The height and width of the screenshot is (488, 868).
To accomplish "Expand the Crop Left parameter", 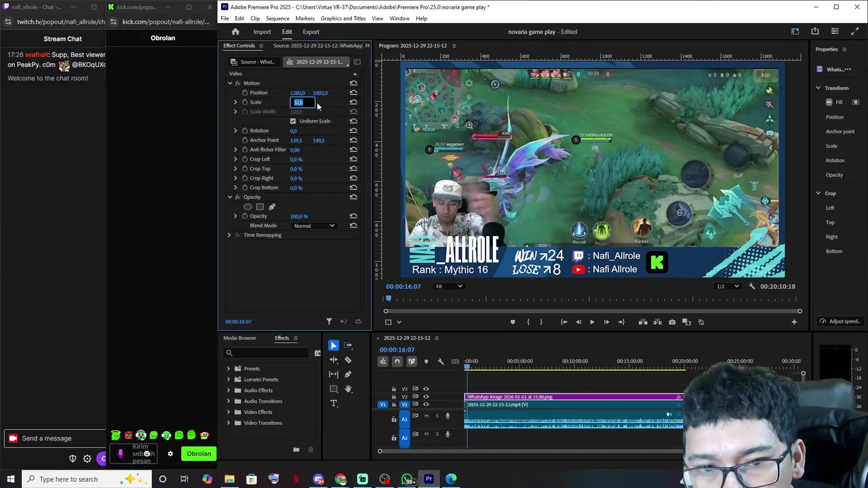I will (x=235, y=159).
